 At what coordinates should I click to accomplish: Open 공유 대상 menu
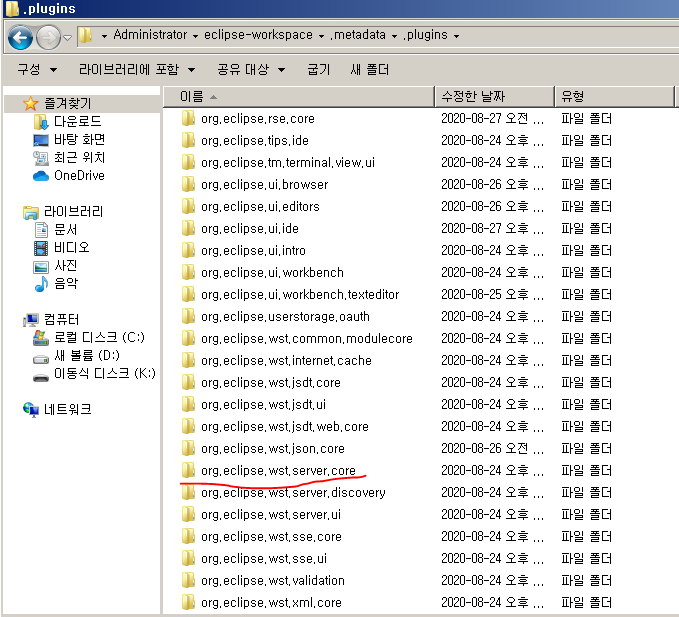(x=251, y=69)
